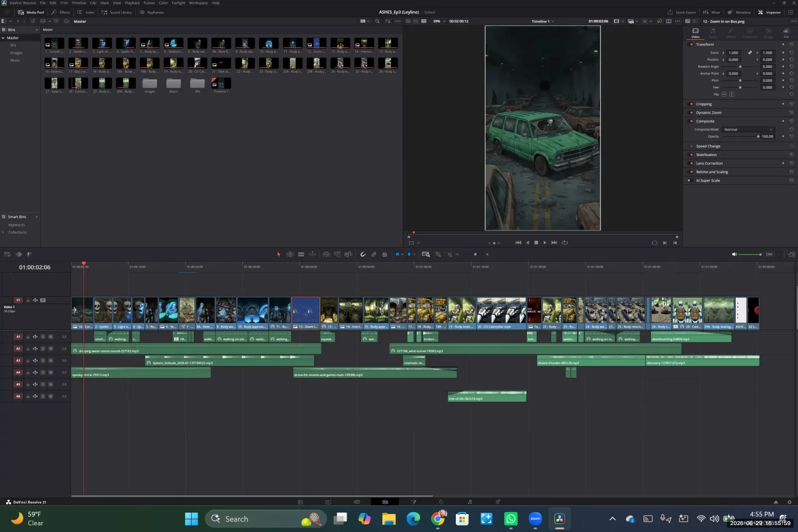The height and width of the screenshot is (532, 798).
Task: Collapse the Master bin tree item
Action: [x=3, y=38]
